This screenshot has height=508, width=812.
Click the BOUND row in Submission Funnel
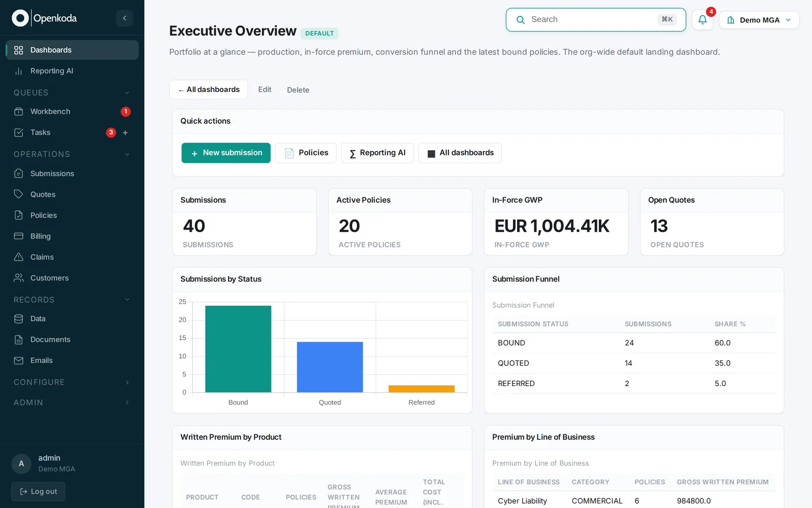click(x=634, y=343)
